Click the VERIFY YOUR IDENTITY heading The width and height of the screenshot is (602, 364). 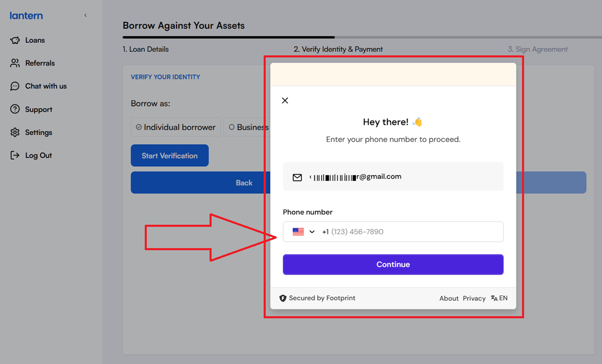pyautogui.click(x=166, y=77)
